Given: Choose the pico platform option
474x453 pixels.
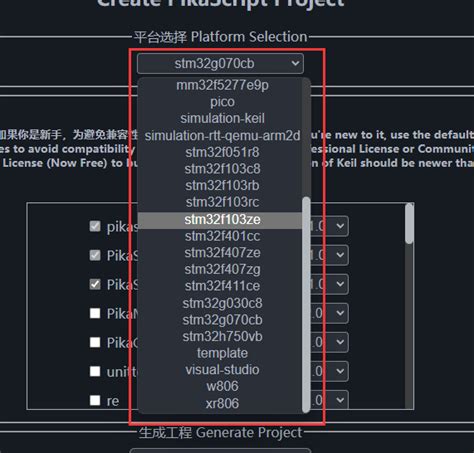Looking at the screenshot, I should (222, 102).
